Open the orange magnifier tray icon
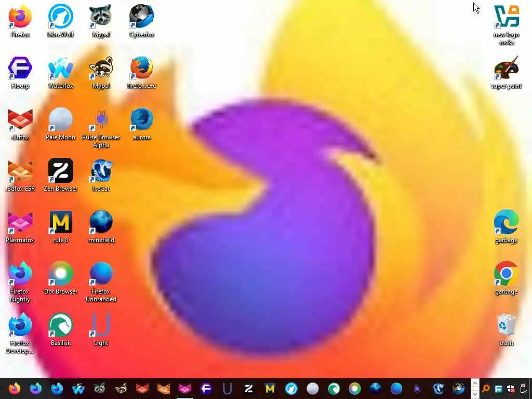 [486, 389]
